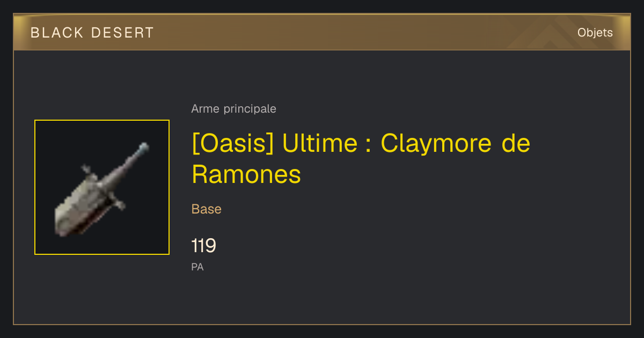This screenshot has height=338, width=644.
Task: Click the Arme principale type label
Action: (233, 109)
